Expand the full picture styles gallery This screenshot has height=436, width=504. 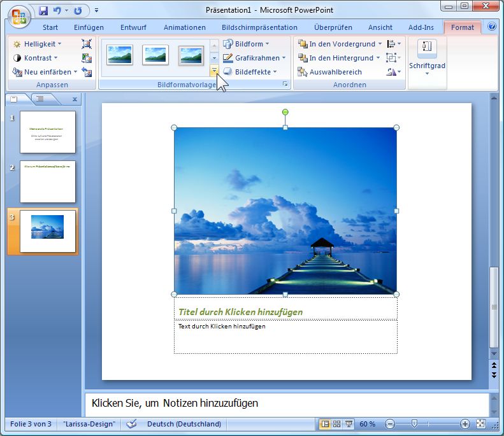tap(214, 71)
